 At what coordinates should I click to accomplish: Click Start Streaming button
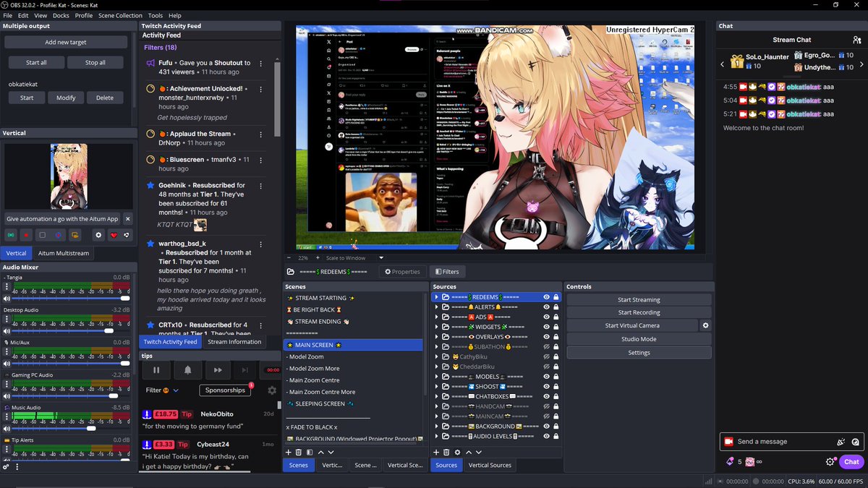639,300
